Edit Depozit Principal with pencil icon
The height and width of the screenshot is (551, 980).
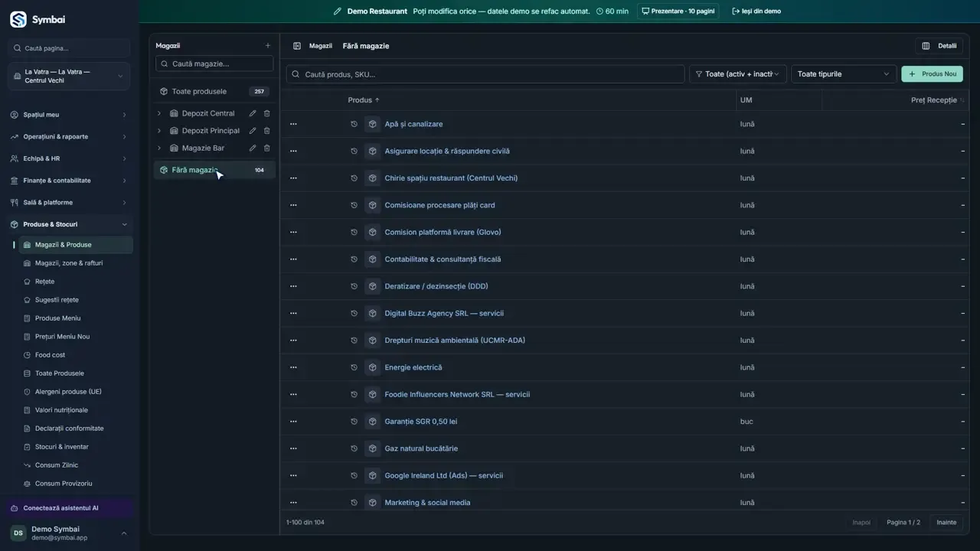pyautogui.click(x=253, y=131)
